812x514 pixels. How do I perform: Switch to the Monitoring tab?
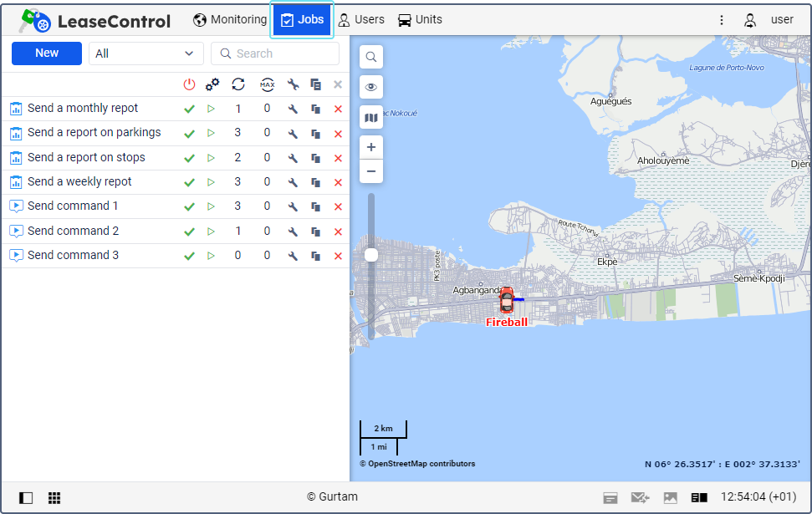tap(230, 19)
